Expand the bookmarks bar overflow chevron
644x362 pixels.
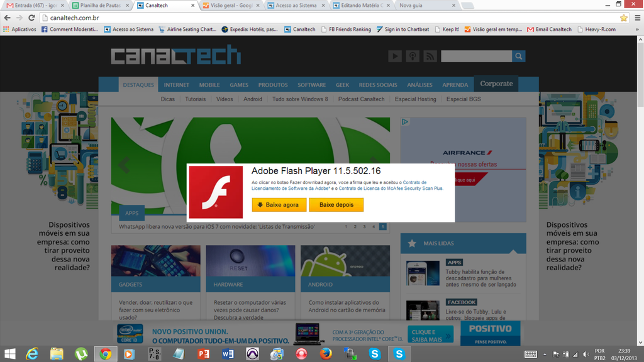click(x=637, y=29)
